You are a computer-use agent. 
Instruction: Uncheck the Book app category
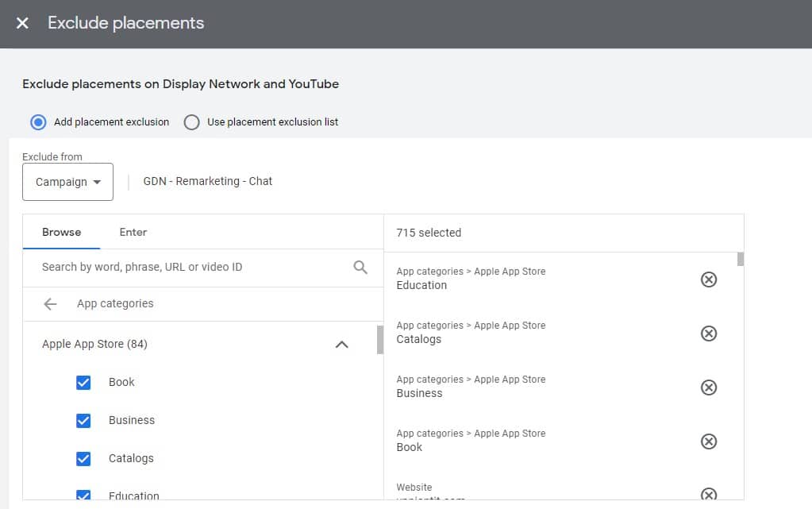tap(83, 382)
